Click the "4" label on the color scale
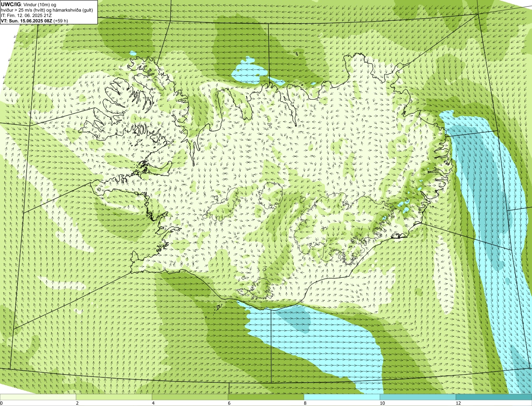The image size is (532, 406). (x=153, y=403)
